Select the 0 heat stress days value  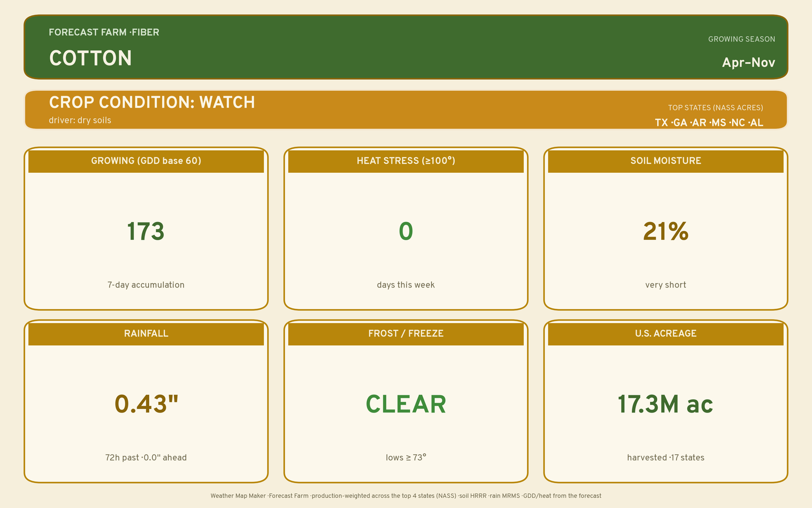(x=406, y=232)
